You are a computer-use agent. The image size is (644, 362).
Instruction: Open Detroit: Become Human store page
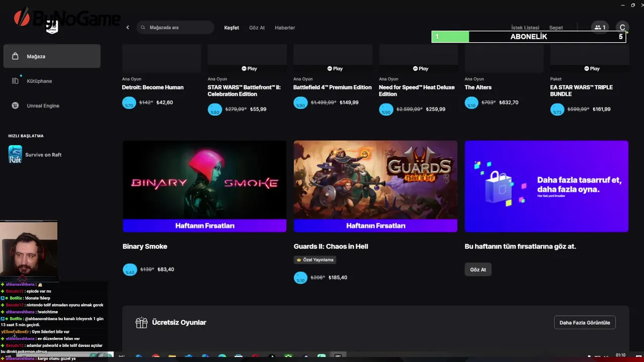pos(152,87)
